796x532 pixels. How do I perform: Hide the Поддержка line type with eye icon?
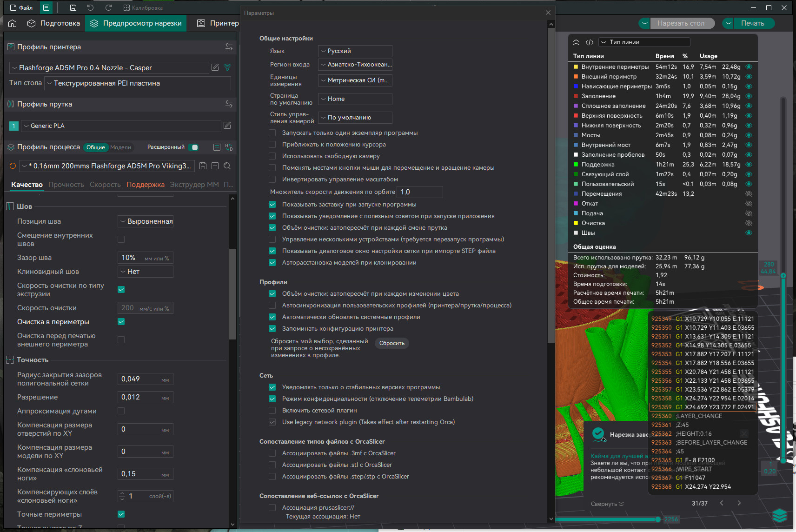(749, 165)
